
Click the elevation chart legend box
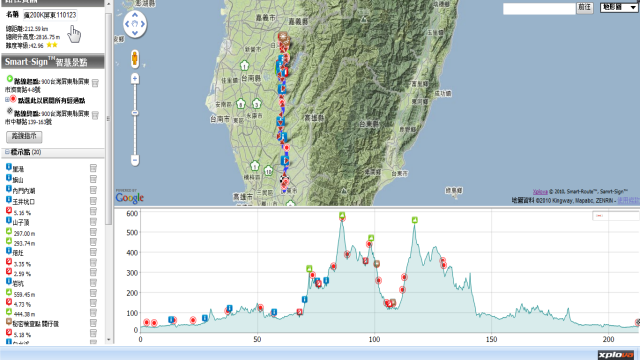click(616, 216)
